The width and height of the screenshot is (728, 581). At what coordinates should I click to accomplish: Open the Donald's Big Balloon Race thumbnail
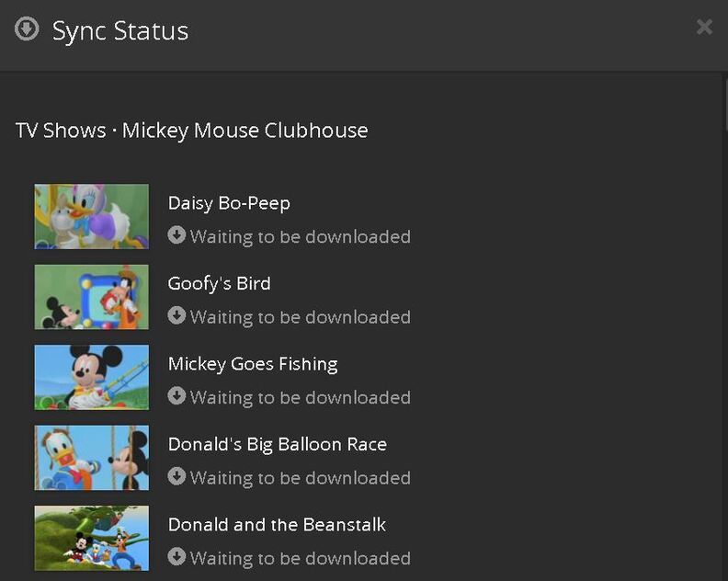92,458
